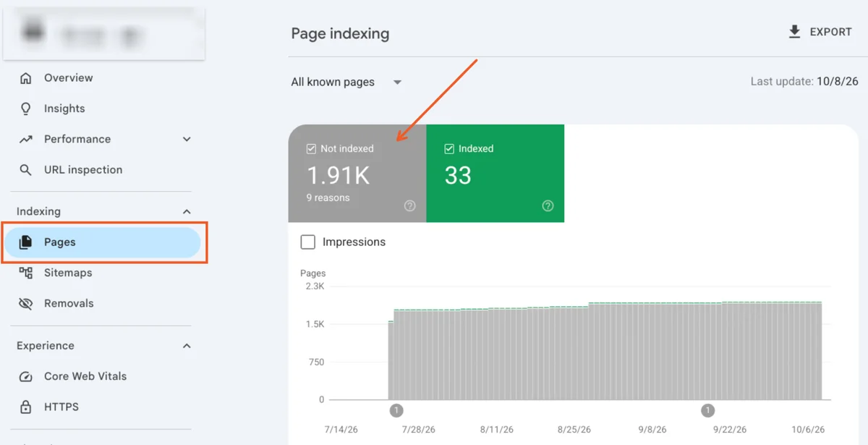Screen dimensions: 868x445
Task: Click the 1.5K axis label
Action: [315, 324]
